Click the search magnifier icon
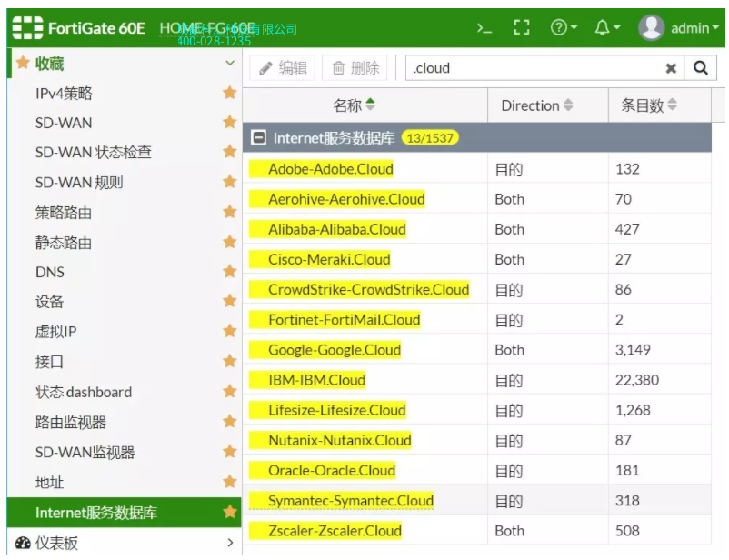729x560 pixels. click(x=700, y=68)
